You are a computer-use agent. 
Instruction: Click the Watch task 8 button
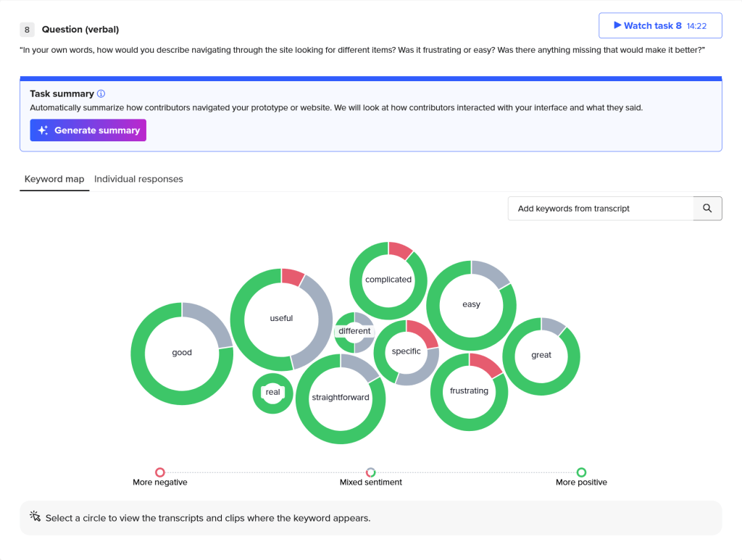[659, 25]
